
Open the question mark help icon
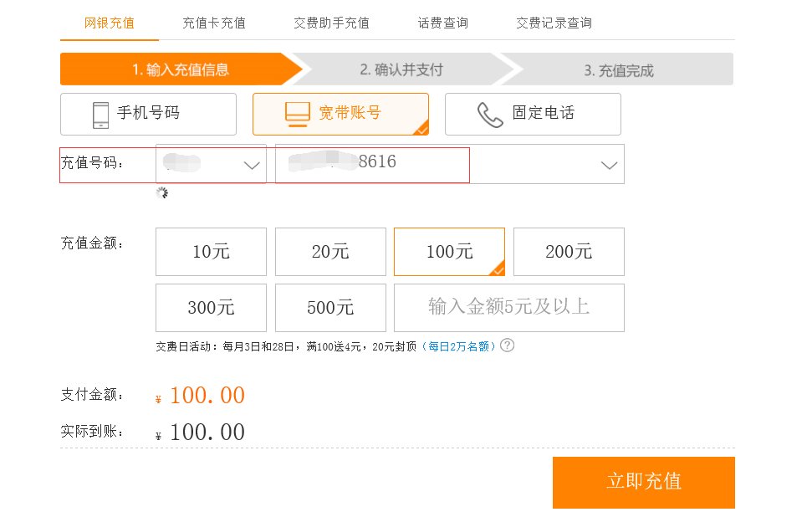(508, 346)
